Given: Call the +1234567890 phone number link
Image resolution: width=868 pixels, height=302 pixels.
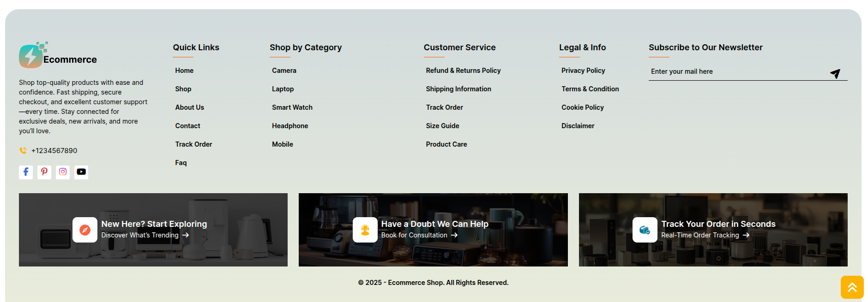Looking at the screenshot, I should [x=54, y=151].
